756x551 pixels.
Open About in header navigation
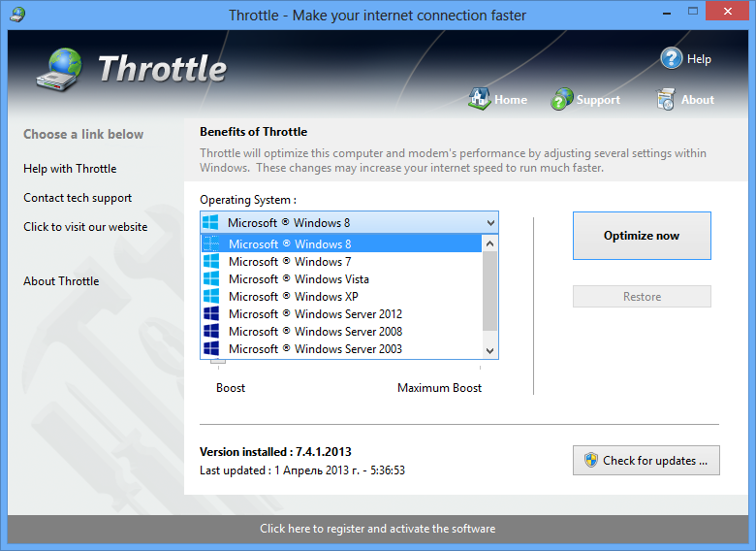[697, 100]
